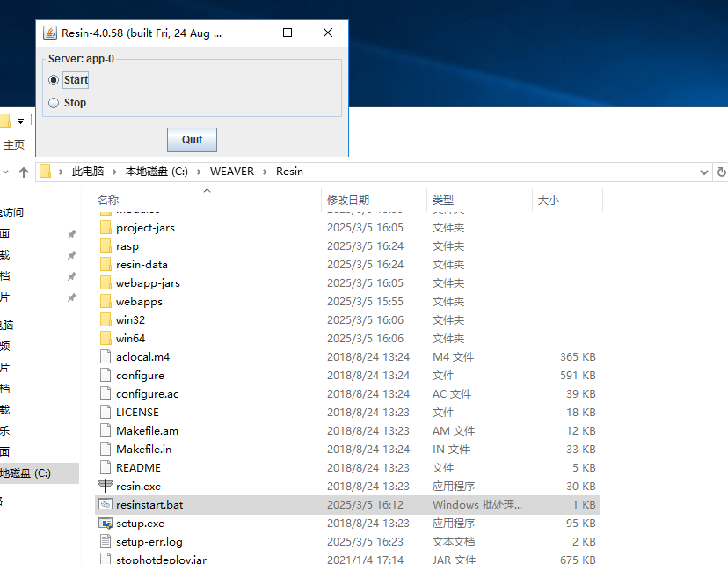
Task: Select the folder name webapps
Action: tap(139, 302)
